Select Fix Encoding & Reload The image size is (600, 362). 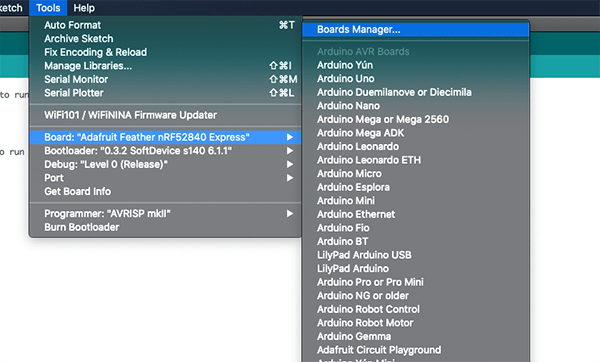(x=165, y=52)
